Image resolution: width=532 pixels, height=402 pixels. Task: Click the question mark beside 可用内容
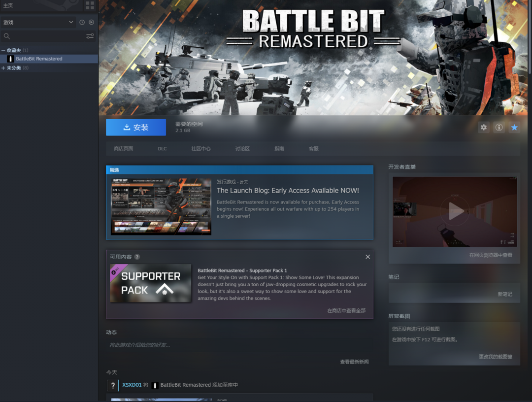[137, 257]
